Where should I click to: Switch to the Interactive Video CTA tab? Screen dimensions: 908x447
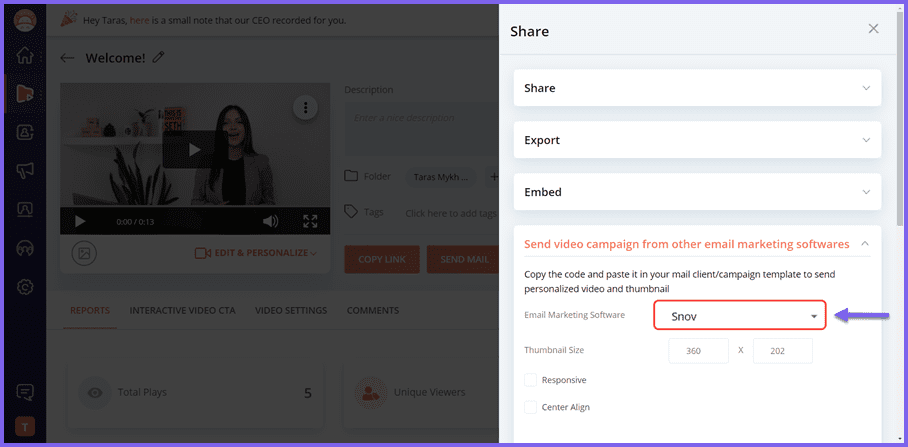[182, 311]
